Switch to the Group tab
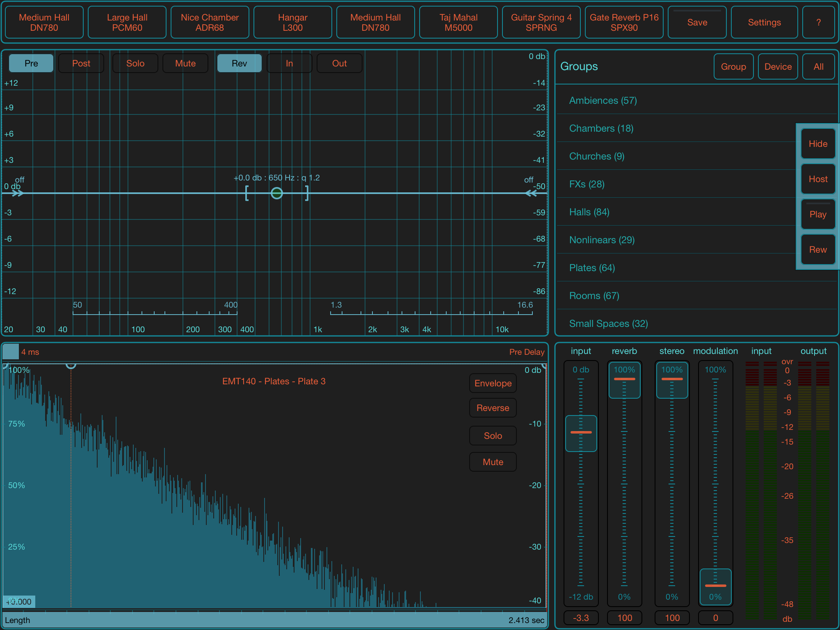Viewport: 840px width, 630px height. click(x=734, y=66)
